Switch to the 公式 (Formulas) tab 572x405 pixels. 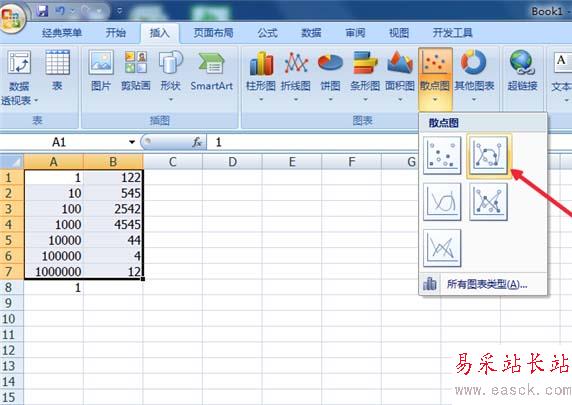267,33
